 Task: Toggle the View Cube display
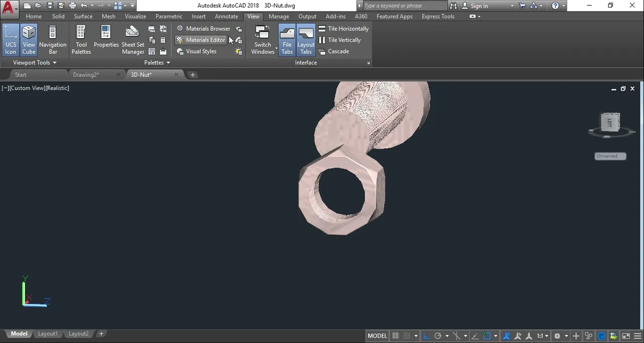29,40
